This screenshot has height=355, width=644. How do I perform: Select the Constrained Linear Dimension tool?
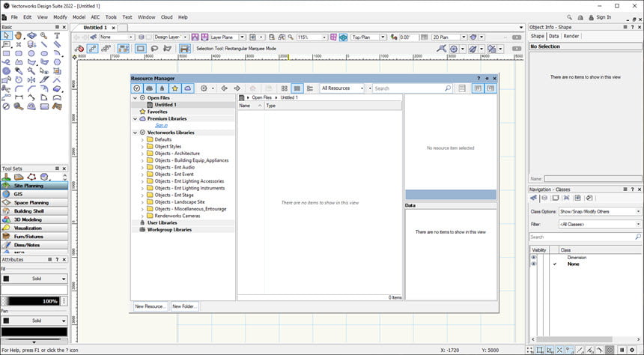click(x=19, y=97)
